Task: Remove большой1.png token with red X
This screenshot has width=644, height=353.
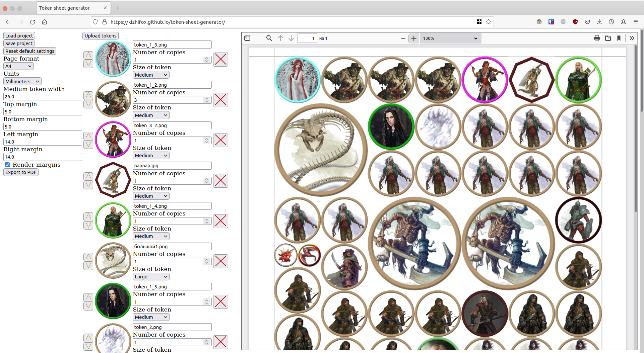Action: coord(220,261)
